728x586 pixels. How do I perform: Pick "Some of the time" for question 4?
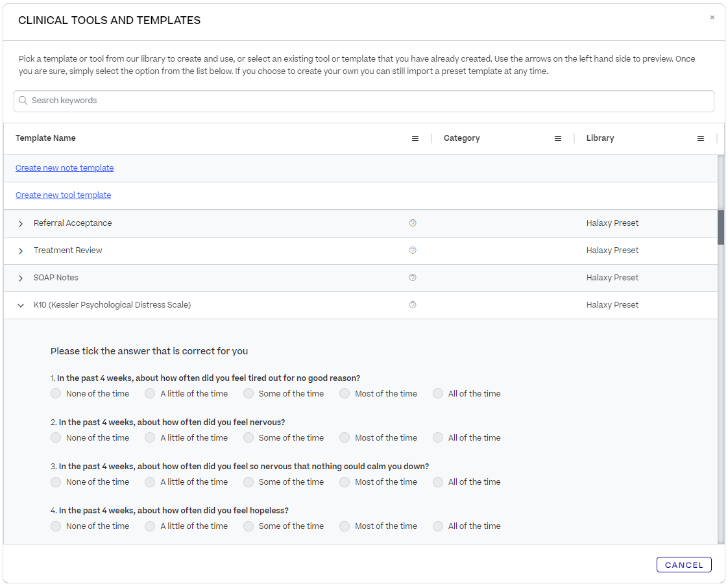249,526
